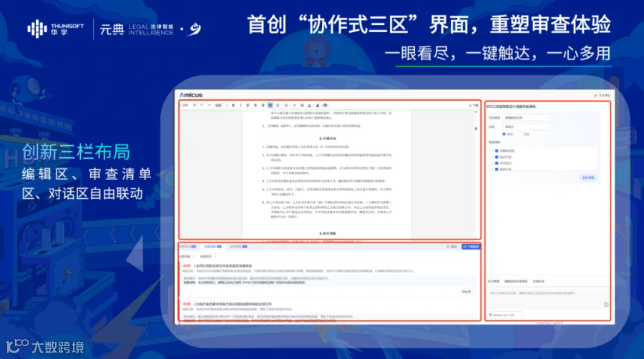The image size is (644, 359).
Task: Open the document type dropdown
Action: click(527, 118)
